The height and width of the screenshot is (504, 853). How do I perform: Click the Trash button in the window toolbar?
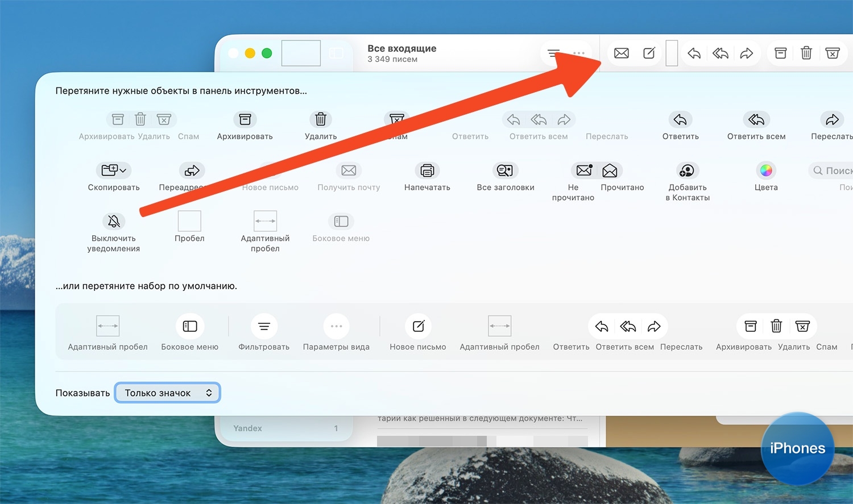(806, 53)
